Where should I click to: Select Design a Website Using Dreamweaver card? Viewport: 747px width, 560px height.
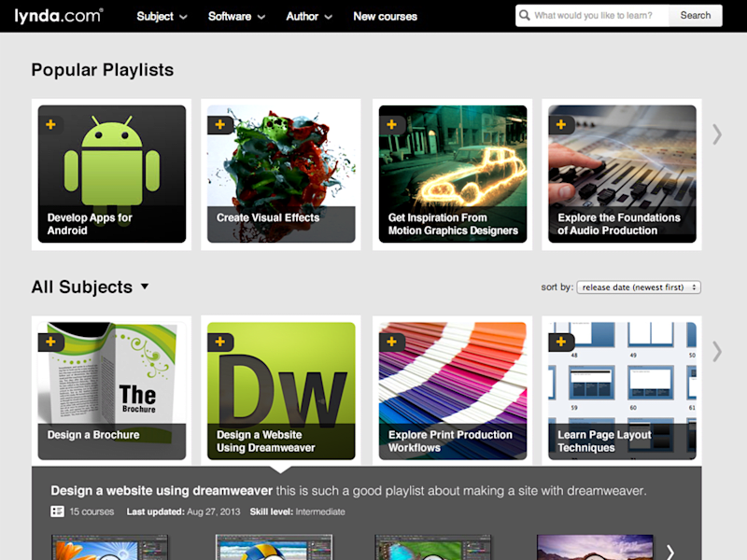click(281, 391)
